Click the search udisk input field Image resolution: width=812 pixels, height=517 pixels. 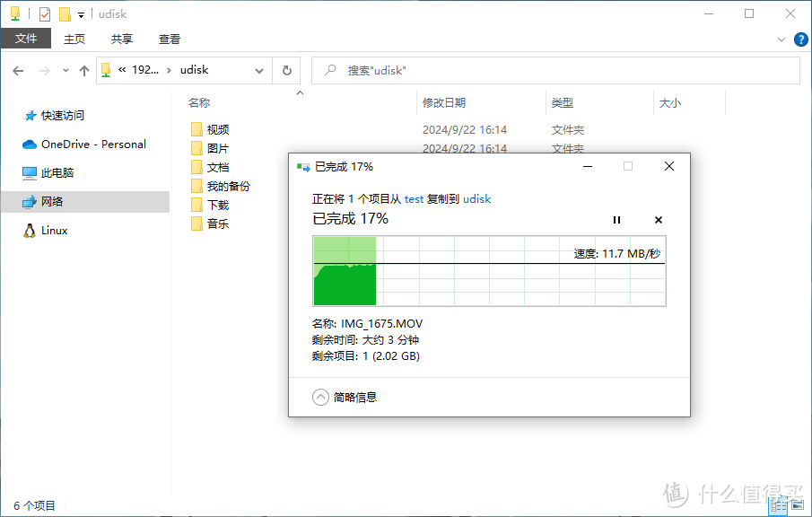tap(555, 70)
